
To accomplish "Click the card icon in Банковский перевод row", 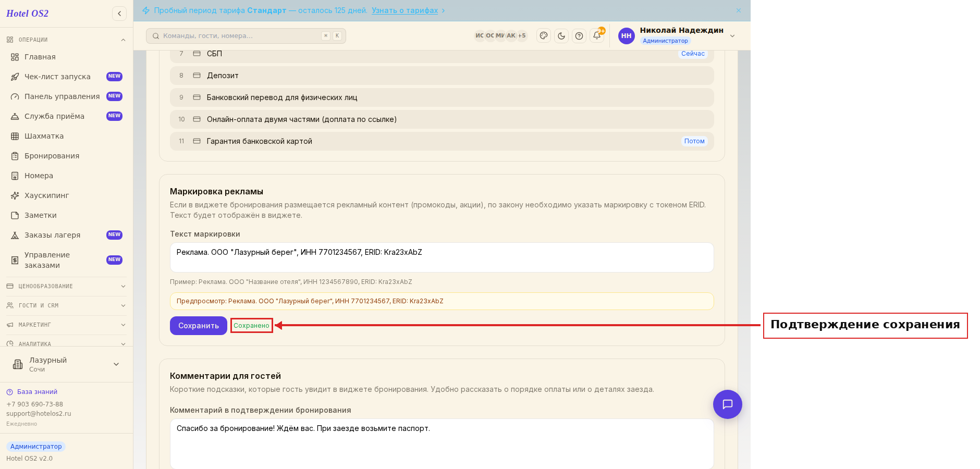I will click(197, 97).
